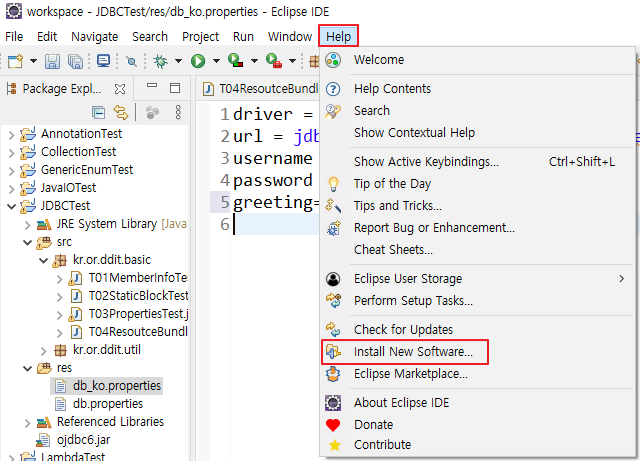The height and width of the screenshot is (461, 640).
Task: Minimize the Package Explorer panel
Action: point(152,85)
